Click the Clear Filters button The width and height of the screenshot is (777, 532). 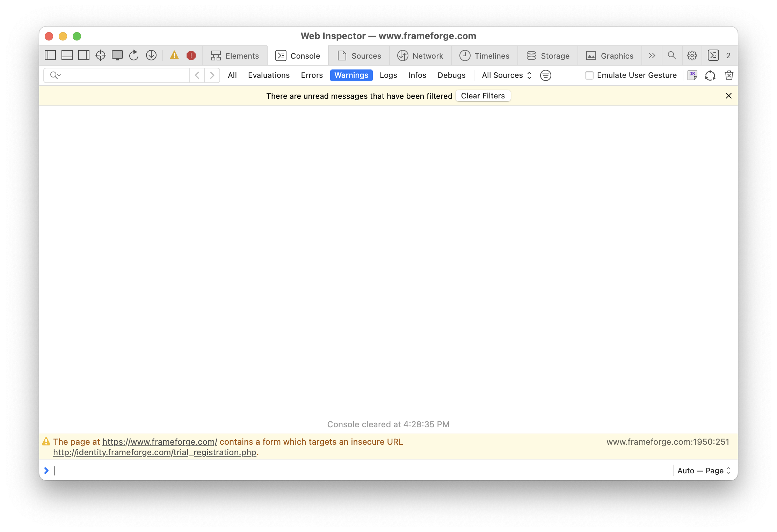483,96
